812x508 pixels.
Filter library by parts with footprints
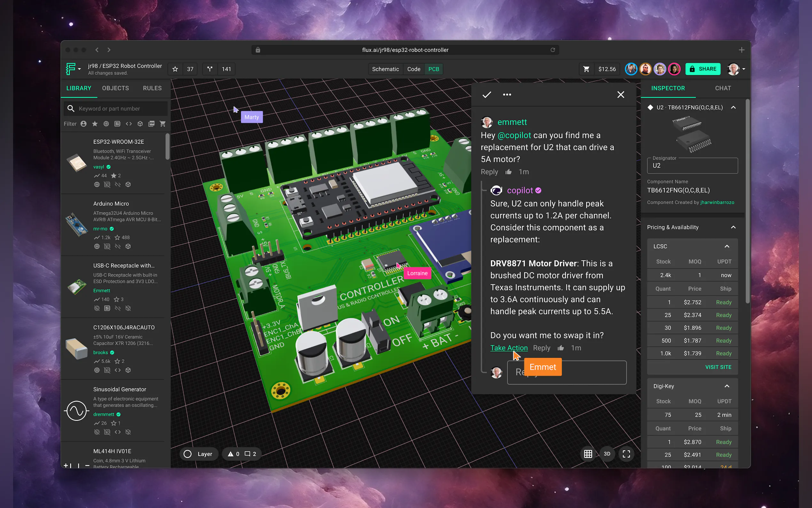(x=117, y=123)
